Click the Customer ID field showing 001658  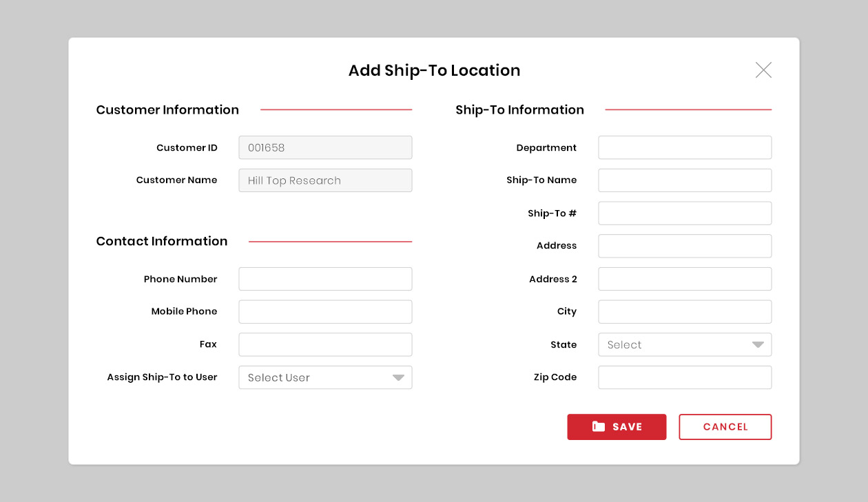[x=325, y=147]
